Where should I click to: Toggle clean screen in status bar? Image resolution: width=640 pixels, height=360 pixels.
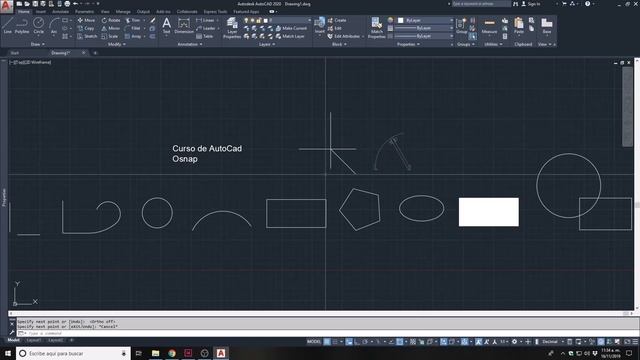[627, 342]
